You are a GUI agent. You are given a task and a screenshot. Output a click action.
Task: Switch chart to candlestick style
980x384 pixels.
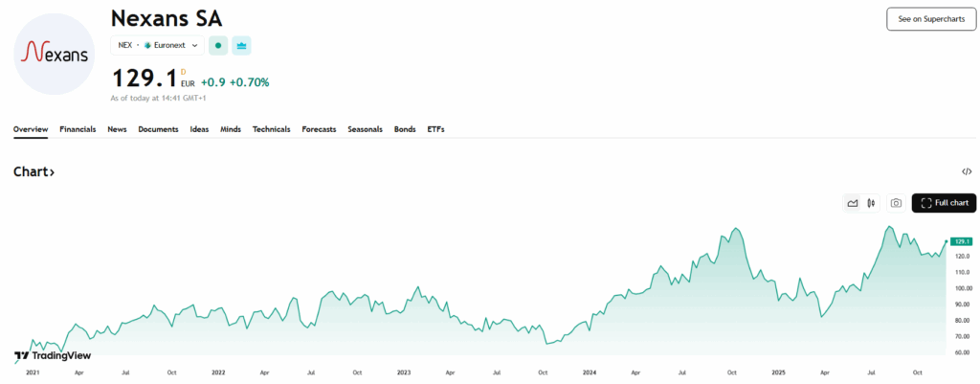point(871,203)
